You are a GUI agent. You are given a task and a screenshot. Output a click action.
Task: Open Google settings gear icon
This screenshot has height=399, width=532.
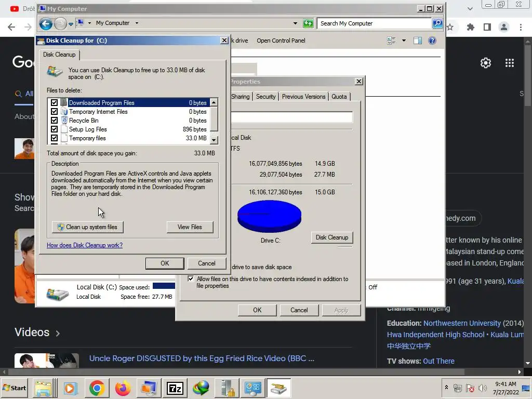coord(486,63)
